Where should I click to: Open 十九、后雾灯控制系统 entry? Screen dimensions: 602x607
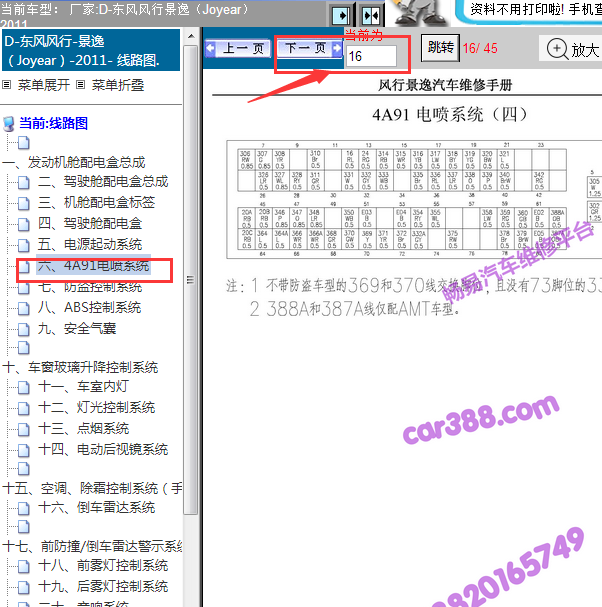pos(103,586)
